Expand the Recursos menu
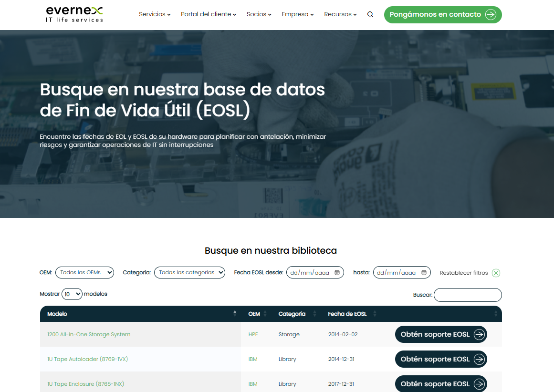The width and height of the screenshot is (554, 392). [x=340, y=14]
